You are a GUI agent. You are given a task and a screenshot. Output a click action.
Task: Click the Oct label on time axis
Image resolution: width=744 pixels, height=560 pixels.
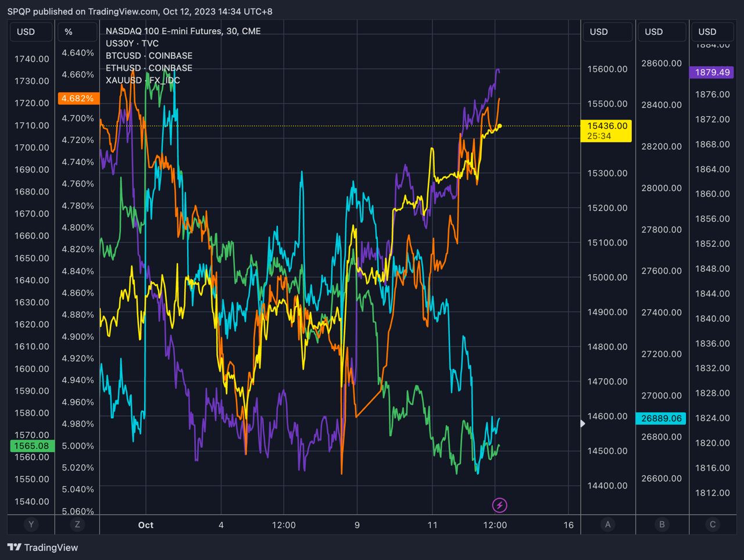tap(146, 525)
